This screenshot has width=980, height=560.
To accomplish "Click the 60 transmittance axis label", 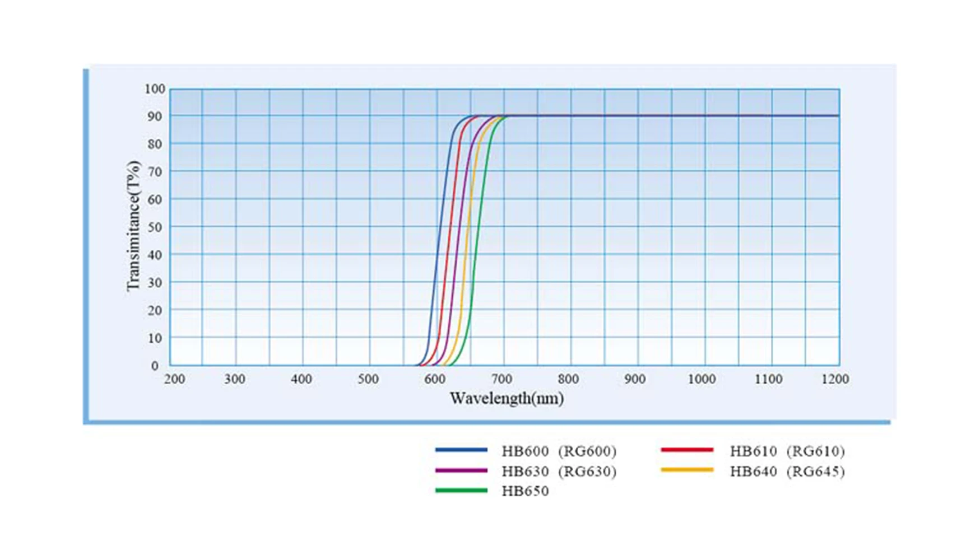I will pos(155,200).
